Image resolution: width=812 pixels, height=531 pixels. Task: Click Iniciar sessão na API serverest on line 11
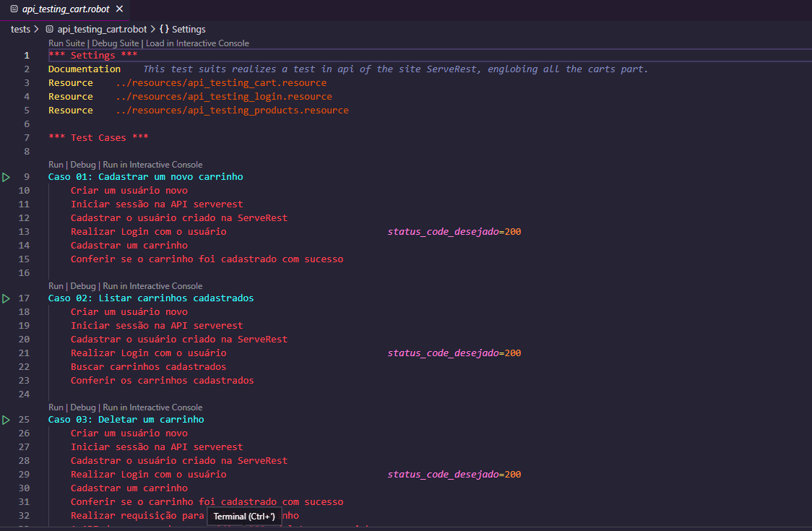[x=156, y=204]
